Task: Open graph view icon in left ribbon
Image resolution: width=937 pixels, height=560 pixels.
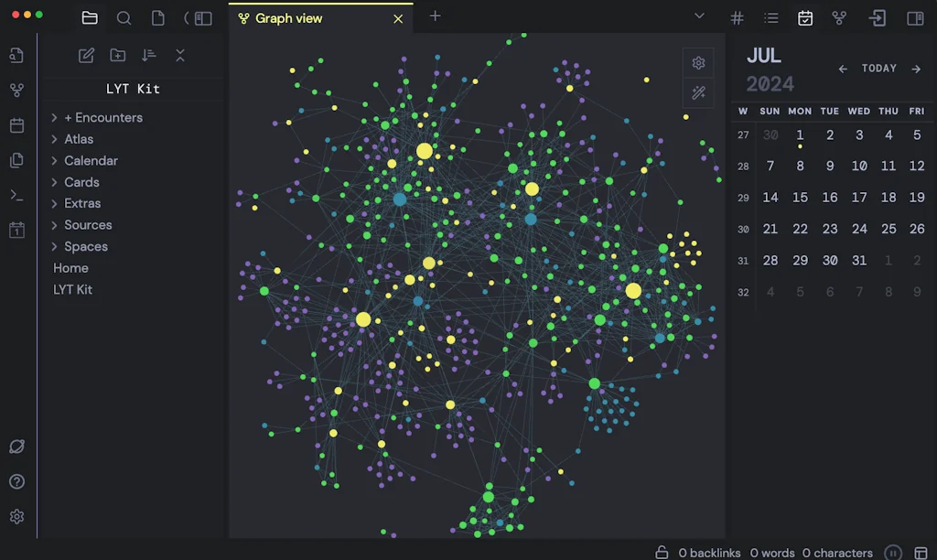Action: 16,91
